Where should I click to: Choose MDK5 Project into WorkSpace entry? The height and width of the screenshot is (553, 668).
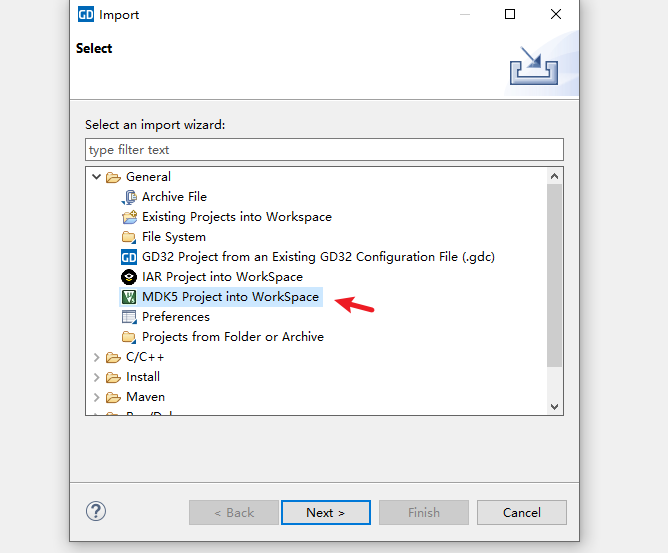[230, 297]
